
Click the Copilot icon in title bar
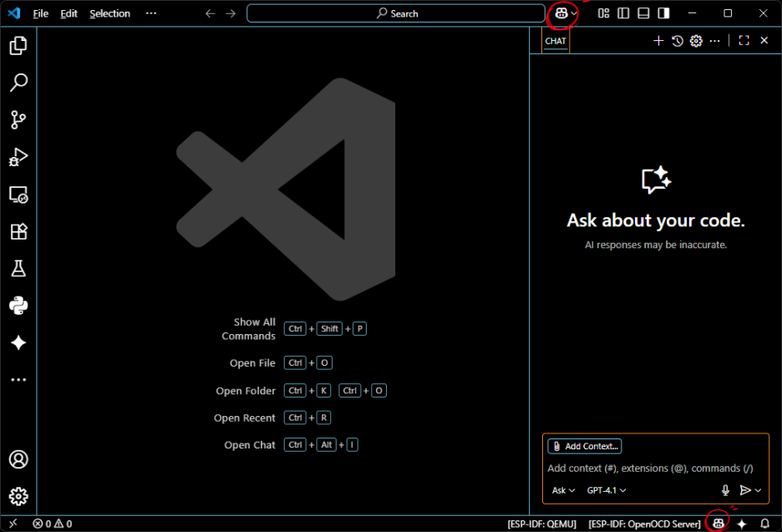tap(561, 13)
